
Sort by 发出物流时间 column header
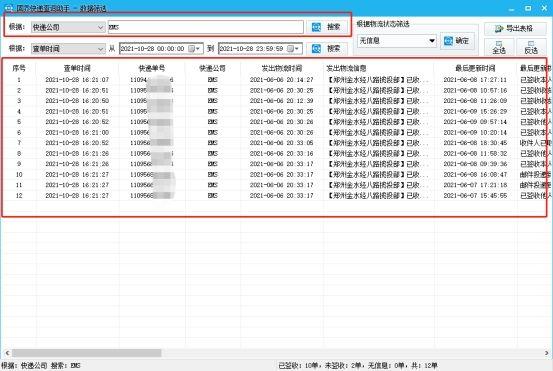[x=281, y=68]
